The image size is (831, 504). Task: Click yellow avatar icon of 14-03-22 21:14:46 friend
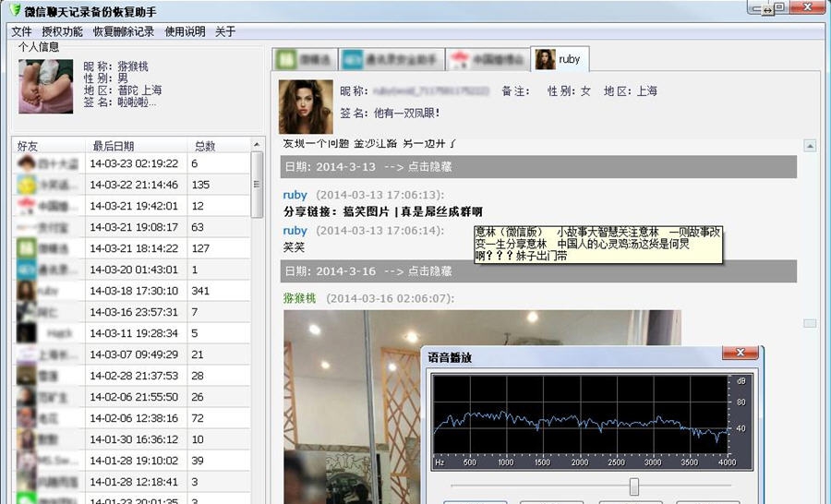pyautogui.click(x=26, y=185)
